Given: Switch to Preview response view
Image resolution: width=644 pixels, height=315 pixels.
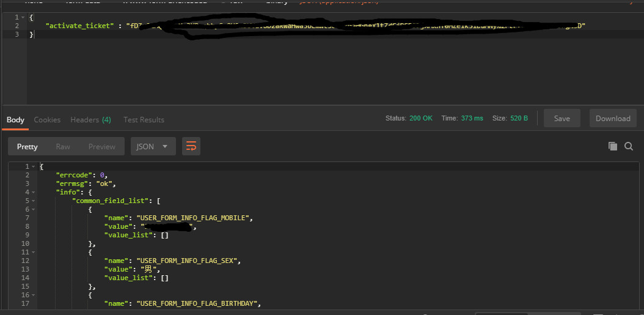Looking at the screenshot, I should 101,146.
